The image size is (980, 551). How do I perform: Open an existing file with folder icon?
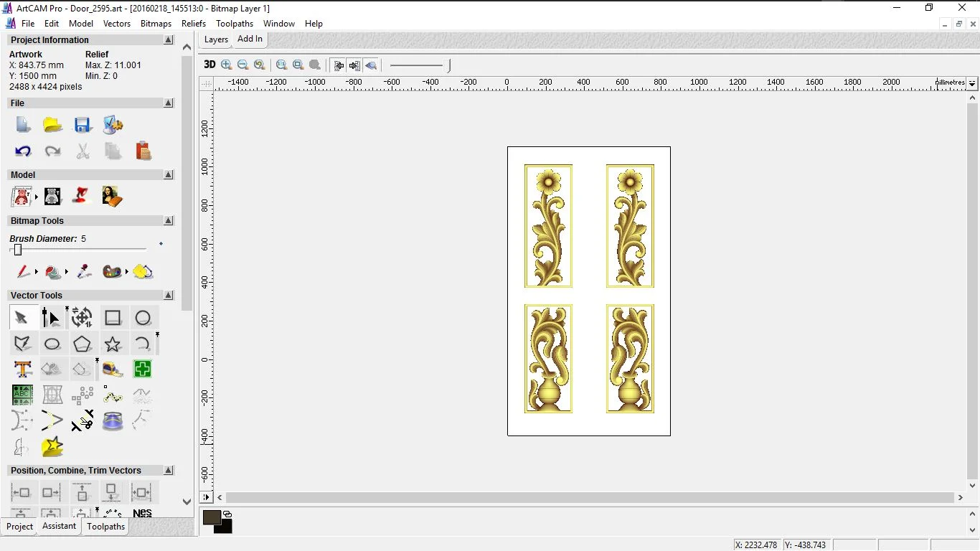coord(52,126)
